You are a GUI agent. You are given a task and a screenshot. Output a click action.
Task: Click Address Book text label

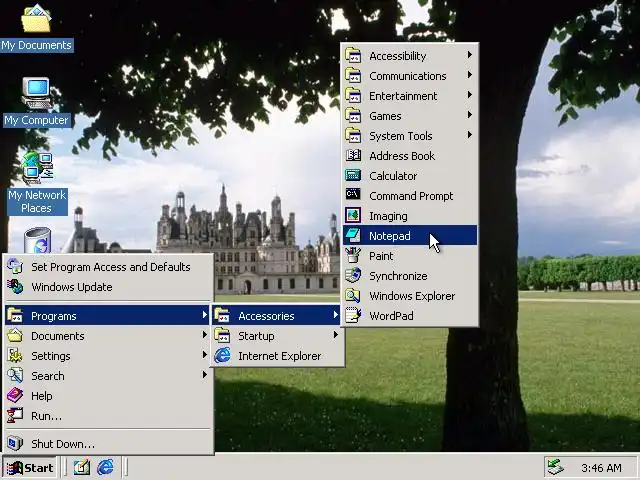402,156
